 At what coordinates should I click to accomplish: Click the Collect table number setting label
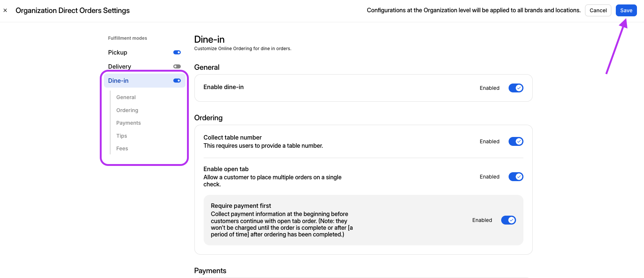(x=233, y=137)
